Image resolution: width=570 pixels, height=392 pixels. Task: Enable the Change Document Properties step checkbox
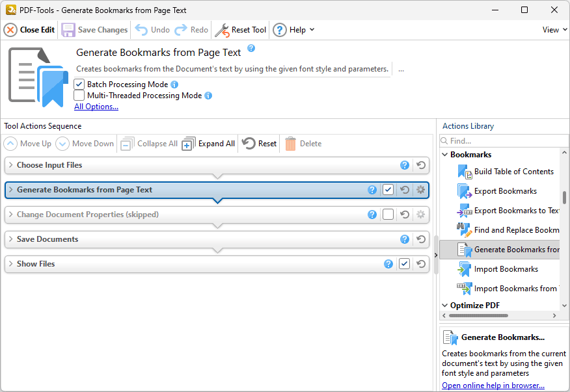point(388,215)
